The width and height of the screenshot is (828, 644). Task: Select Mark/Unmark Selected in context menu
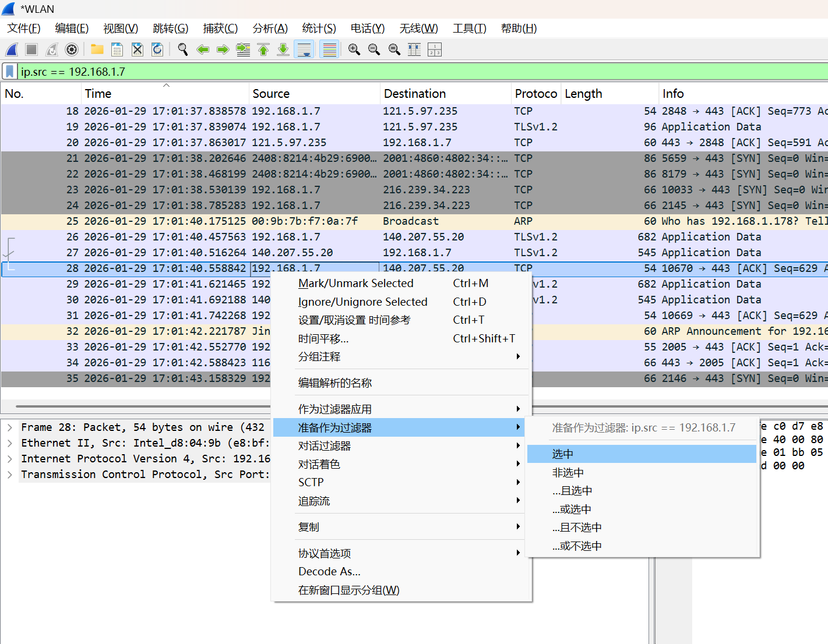tap(401, 284)
